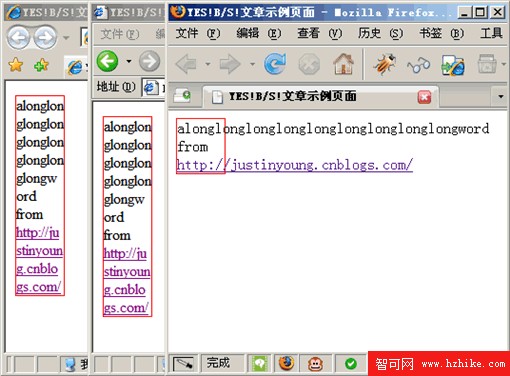Click Firefox reload button
Image resolution: width=510 pixels, height=376 pixels.
(275, 63)
